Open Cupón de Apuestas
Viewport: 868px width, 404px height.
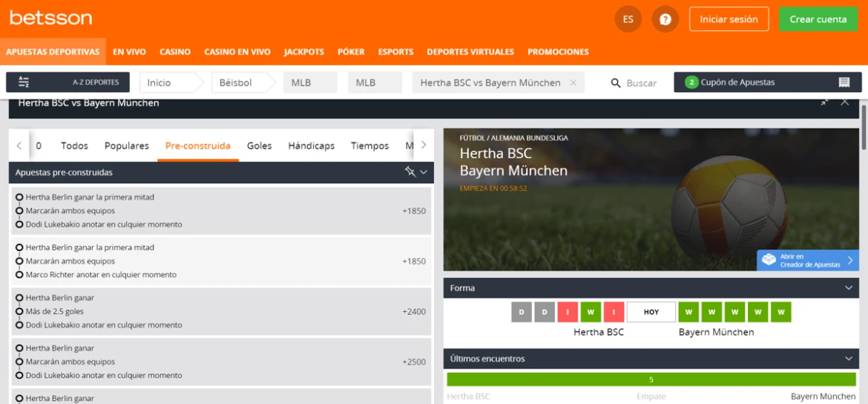pos(767,82)
